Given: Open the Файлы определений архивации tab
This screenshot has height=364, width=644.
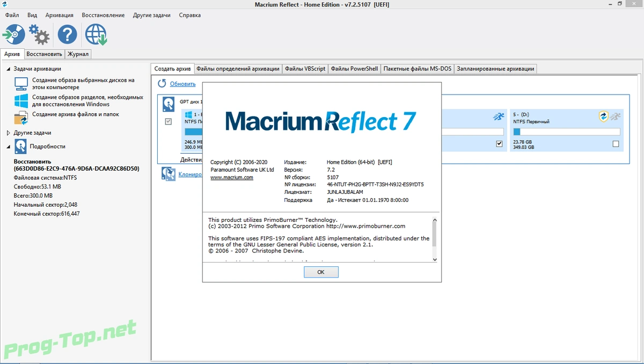Looking at the screenshot, I should point(238,69).
